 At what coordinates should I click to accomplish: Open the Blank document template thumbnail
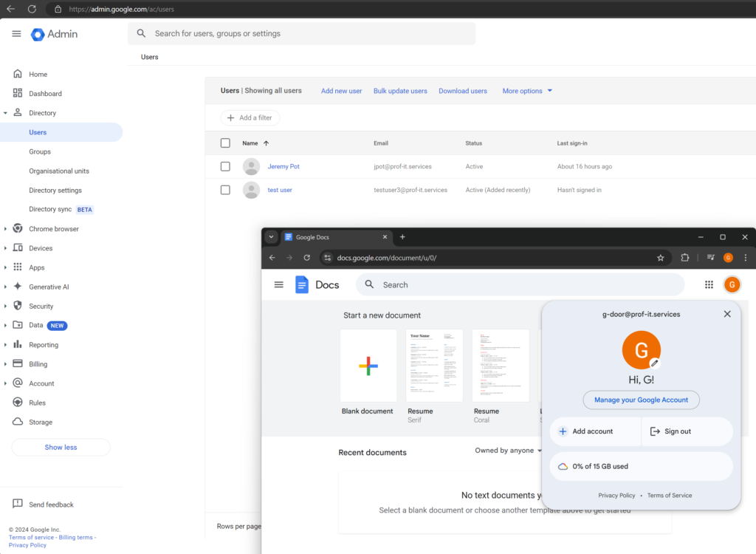point(368,366)
